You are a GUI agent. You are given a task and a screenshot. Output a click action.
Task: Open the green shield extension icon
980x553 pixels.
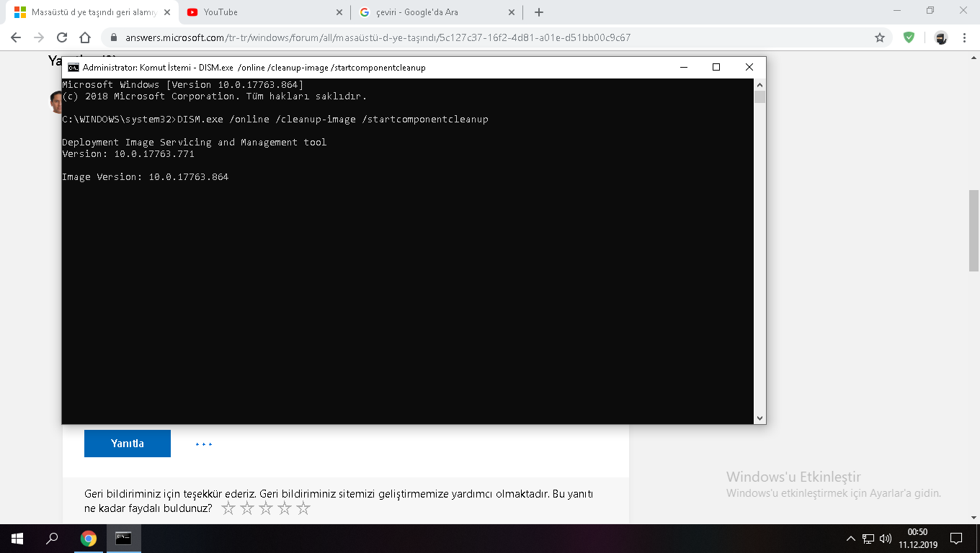tap(909, 37)
